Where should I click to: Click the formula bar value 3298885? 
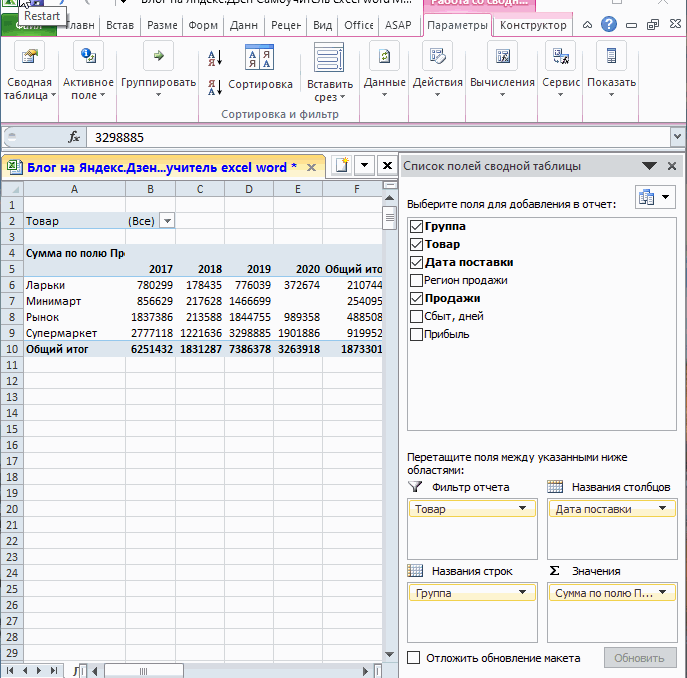pyautogui.click(x=119, y=138)
